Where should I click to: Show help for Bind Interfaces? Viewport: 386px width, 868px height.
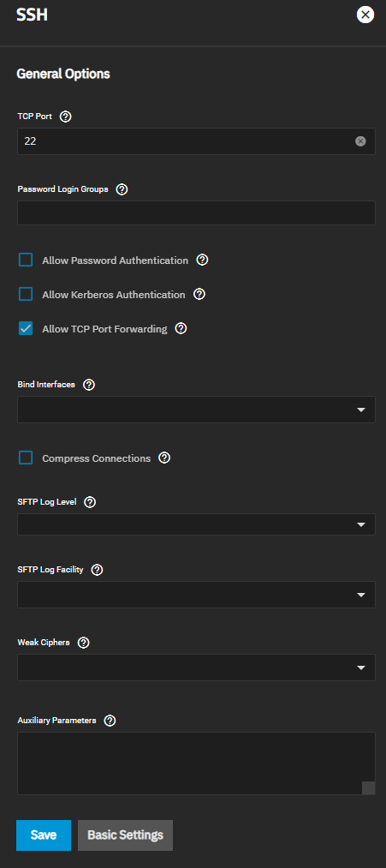(89, 385)
